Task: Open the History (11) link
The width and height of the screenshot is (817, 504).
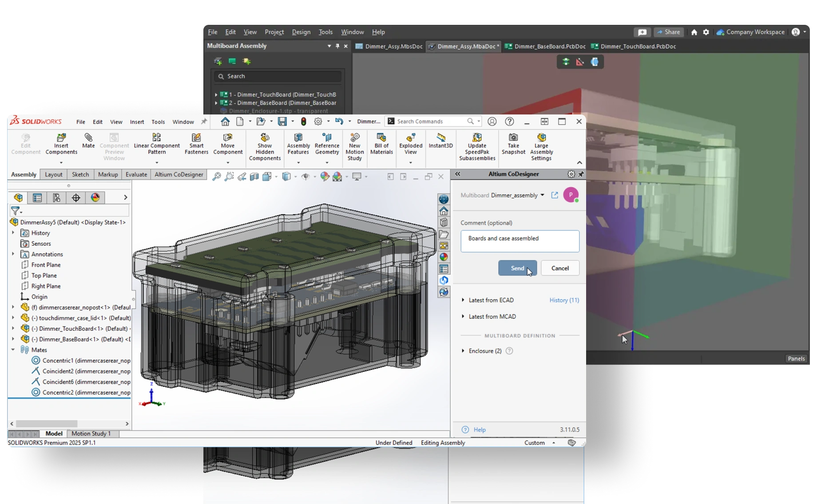Action: click(x=564, y=300)
